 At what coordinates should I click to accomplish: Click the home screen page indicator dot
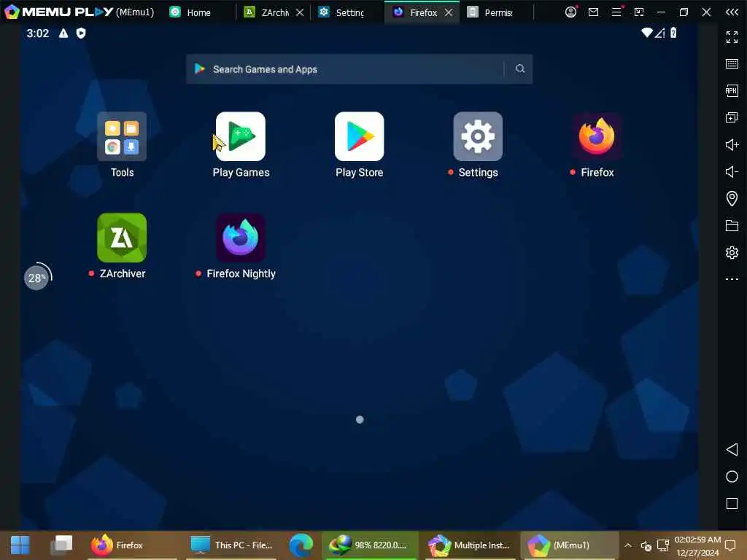pyautogui.click(x=360, y=419)
